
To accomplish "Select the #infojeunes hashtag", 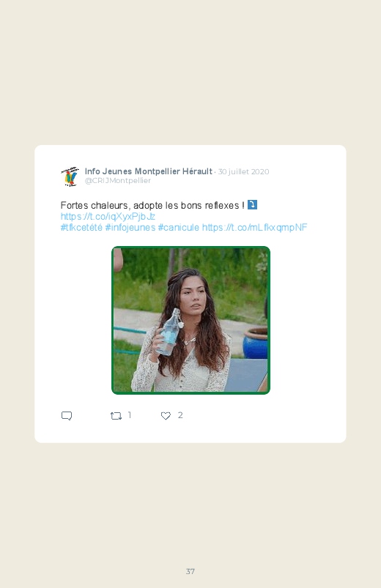I will coord(130,227).
